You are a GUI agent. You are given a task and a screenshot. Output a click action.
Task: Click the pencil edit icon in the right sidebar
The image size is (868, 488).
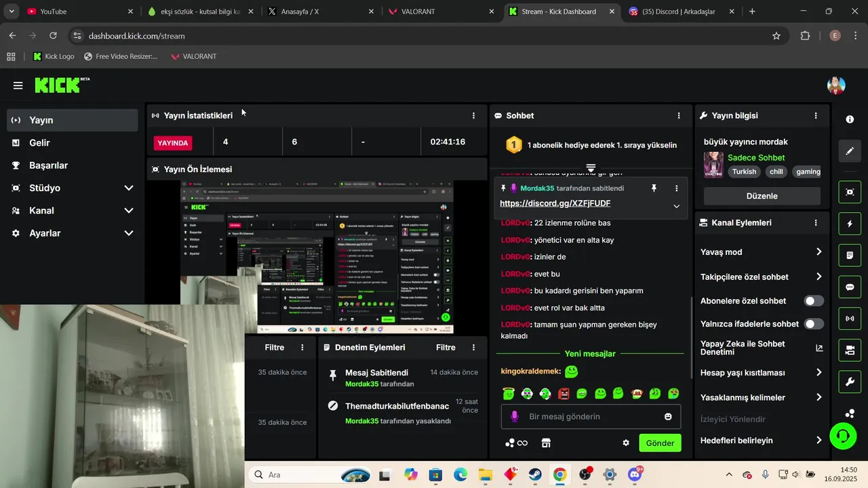coord(850,150)
